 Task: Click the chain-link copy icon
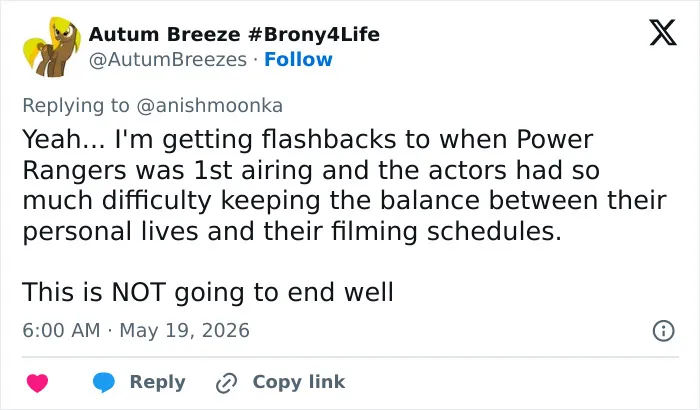(x=226, y=383)
